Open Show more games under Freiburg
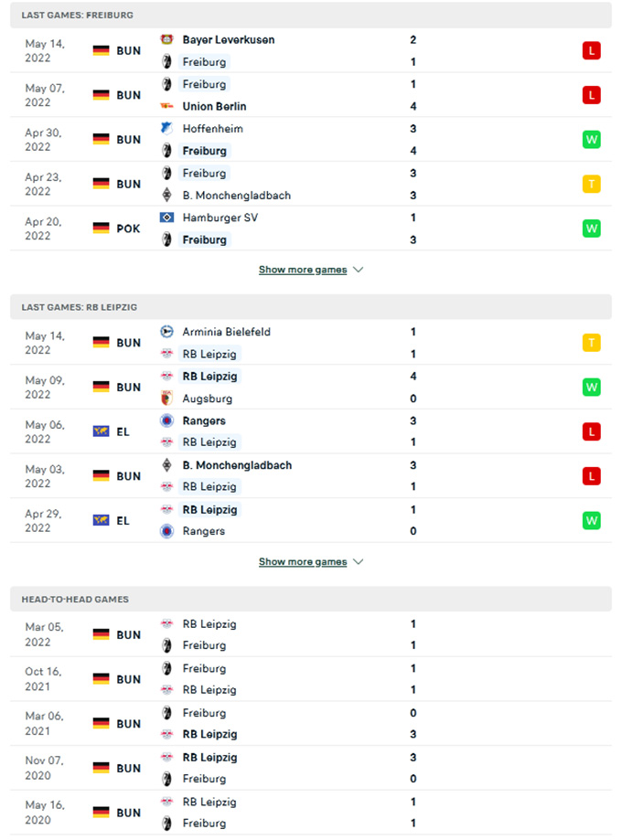This screenshot has width=622, height=840. (x=303, y=270)
